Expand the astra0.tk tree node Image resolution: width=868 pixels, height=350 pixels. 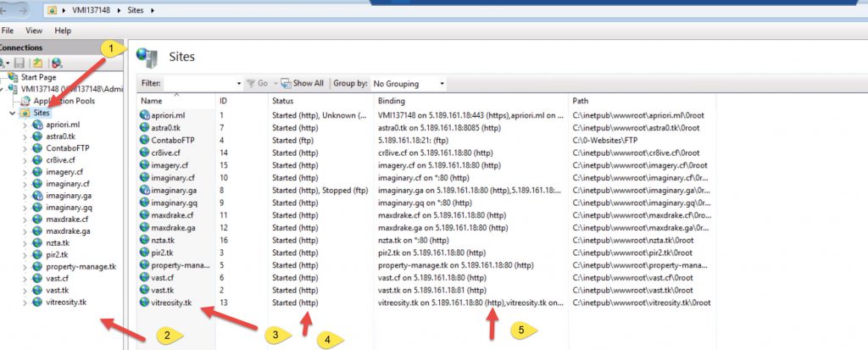click(25, 136)
